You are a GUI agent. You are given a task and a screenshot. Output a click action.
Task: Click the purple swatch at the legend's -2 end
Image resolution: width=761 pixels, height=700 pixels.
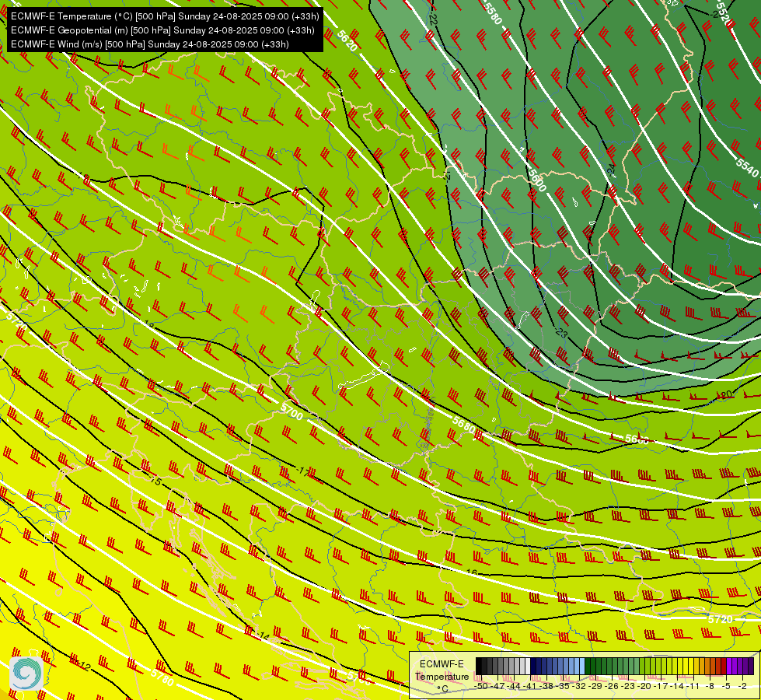click(x=751, y=666)
